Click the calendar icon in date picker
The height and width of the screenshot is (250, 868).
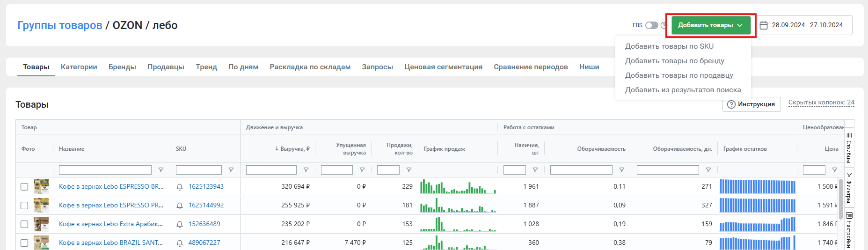tap(764, 25)
